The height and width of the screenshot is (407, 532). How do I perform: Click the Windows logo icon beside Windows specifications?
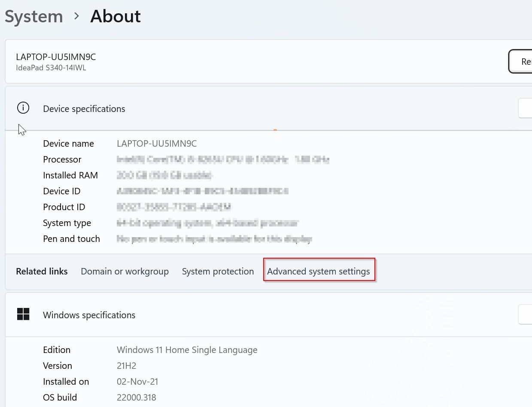tap(23, 314)
